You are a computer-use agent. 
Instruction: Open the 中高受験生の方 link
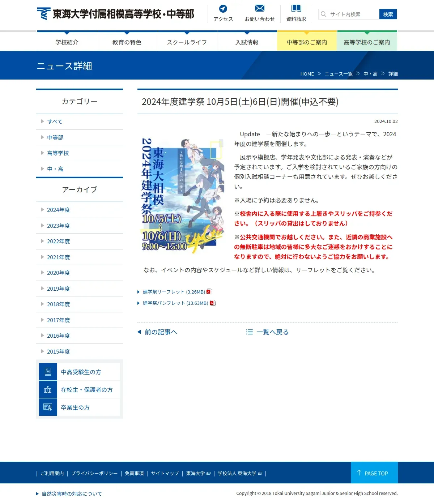80,372
